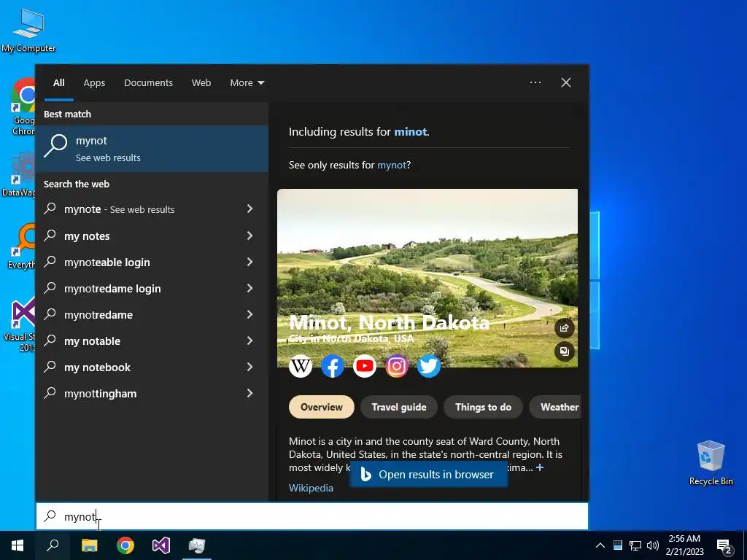Click the Windows Start button
The height and width of the screenshot is (560, 747).
(x=18, y=545)
